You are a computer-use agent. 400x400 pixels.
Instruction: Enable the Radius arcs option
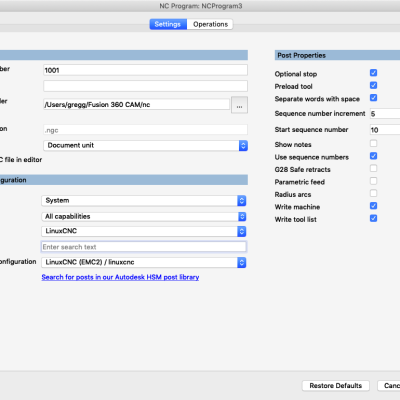373,193
